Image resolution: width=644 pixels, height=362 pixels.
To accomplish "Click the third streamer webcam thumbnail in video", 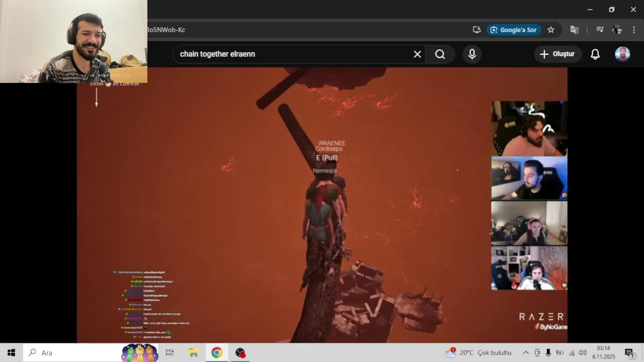I will 529,223.
